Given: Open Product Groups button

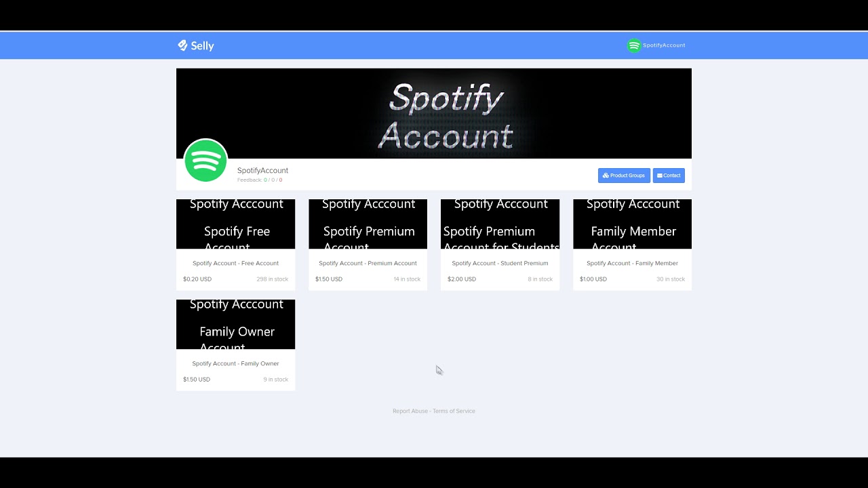Looking at the screenshot, I should (x=624, y=176).
